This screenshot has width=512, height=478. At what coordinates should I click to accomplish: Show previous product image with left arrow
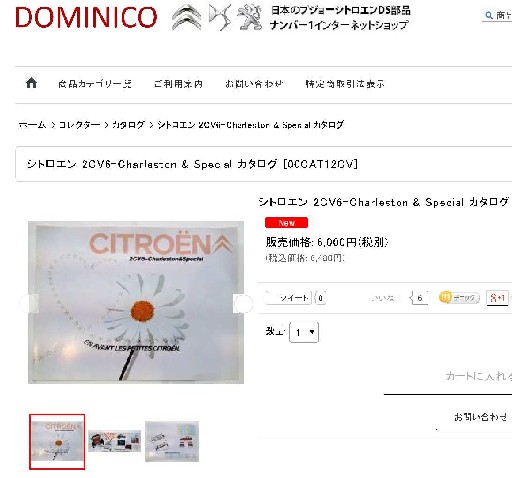[x=29, y=303]
